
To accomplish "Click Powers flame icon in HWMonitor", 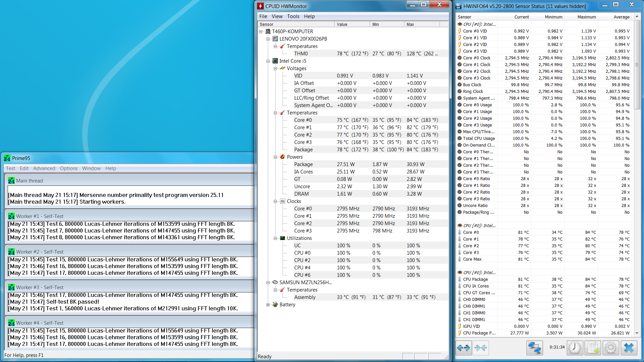I will [x=283, y=157].
